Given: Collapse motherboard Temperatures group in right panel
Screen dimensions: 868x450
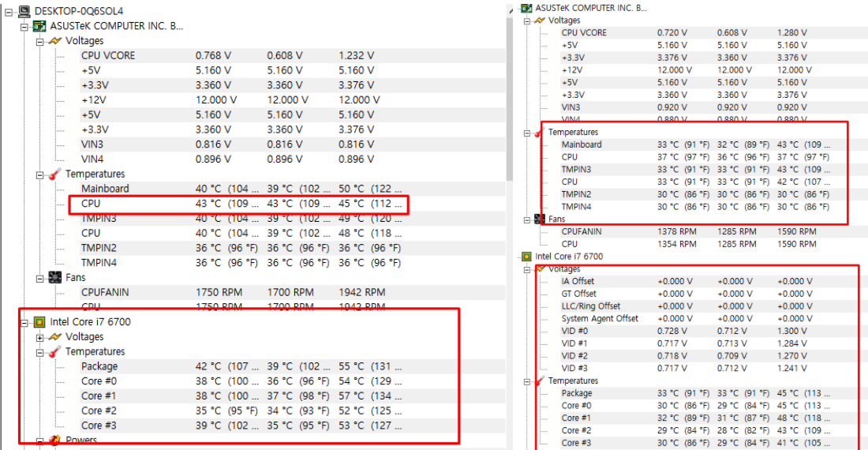Looking at the screenshot, I should [527, 133].
